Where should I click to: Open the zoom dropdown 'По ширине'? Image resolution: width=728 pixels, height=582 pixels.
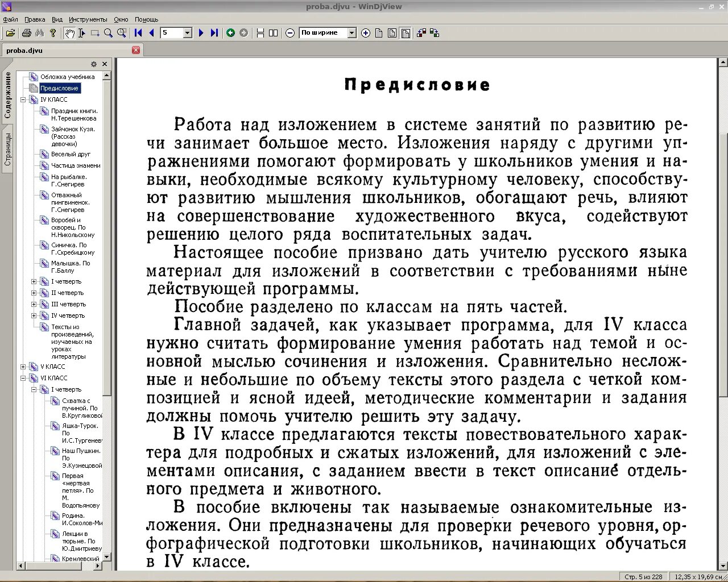352,33
